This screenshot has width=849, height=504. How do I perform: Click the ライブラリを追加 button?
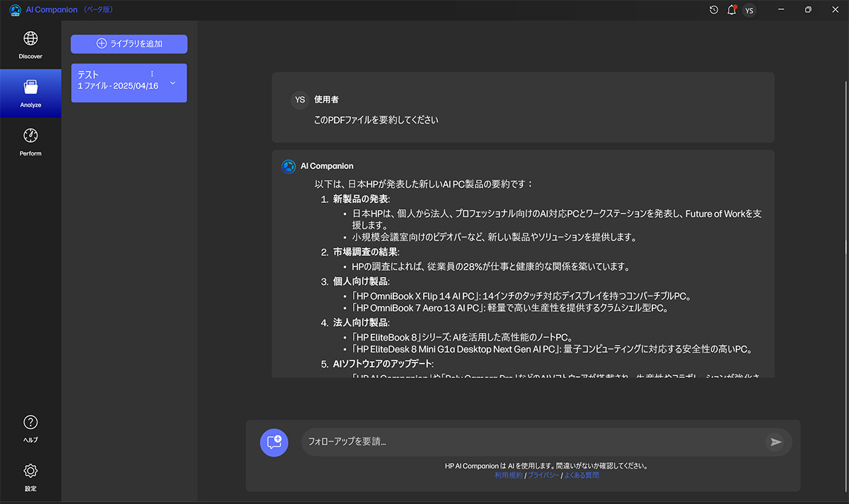129,44
